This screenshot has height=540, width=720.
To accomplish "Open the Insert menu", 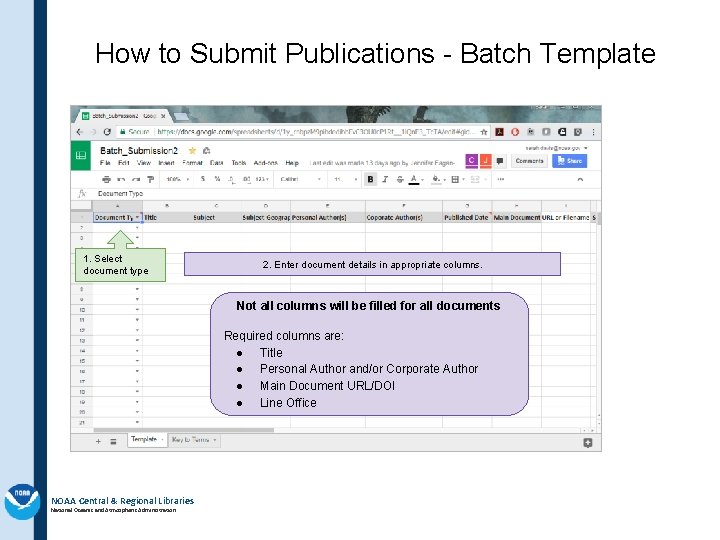I will pos(166,163).
